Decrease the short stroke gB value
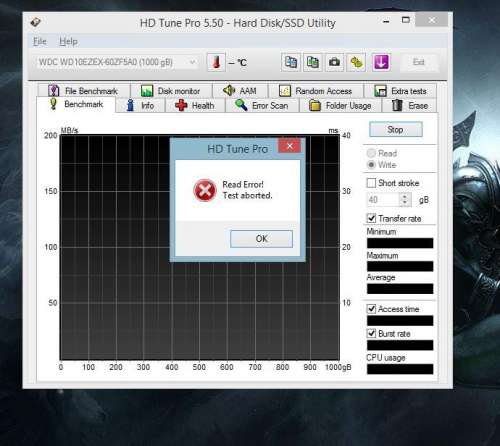Viewport: 500px width, 446px height. 404,203
